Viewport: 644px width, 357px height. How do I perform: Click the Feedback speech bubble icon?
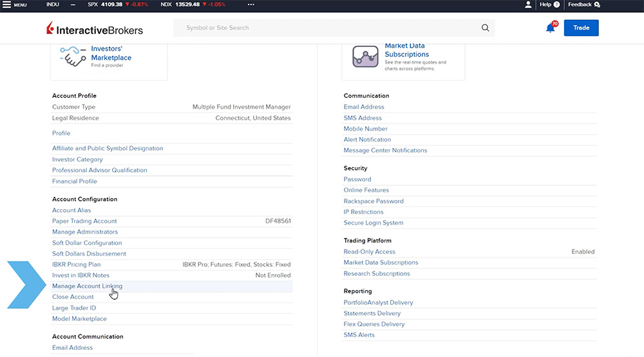(597, 5)
